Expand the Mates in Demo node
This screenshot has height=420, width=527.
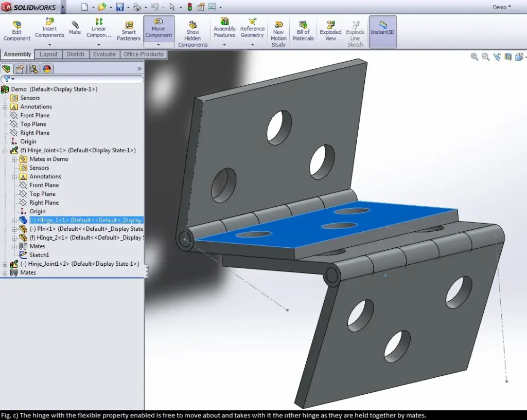pos(15,159)
